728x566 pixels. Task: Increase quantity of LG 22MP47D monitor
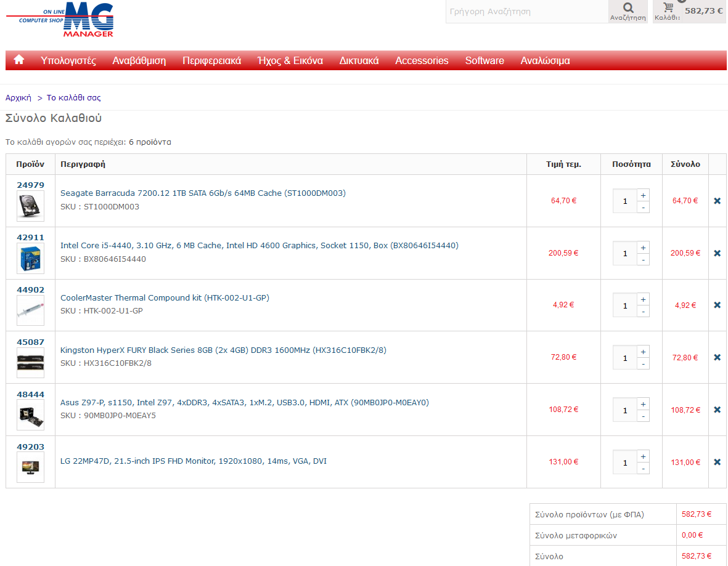[x=643, y=457]
